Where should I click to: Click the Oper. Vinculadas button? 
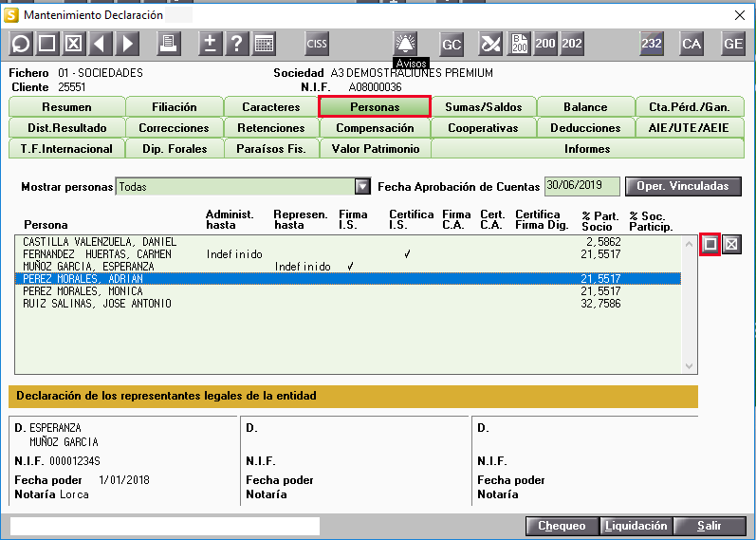coord(683,186)
